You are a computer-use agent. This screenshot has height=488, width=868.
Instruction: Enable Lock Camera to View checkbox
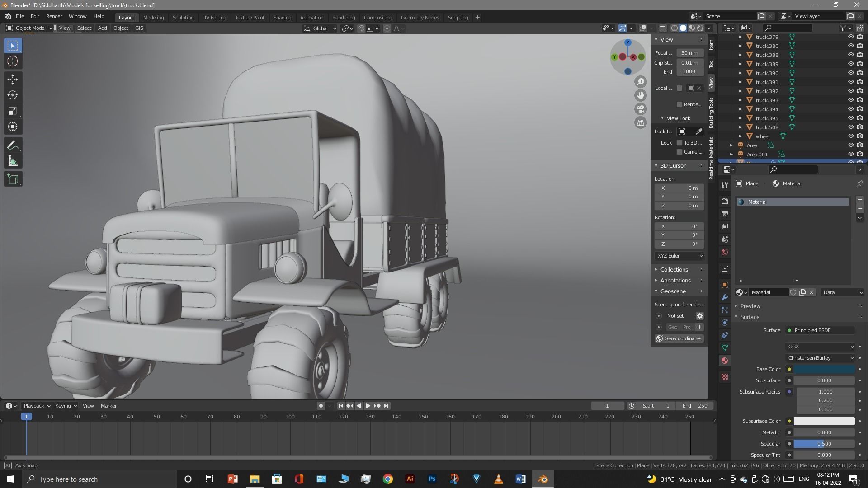(x=679, y=152)
